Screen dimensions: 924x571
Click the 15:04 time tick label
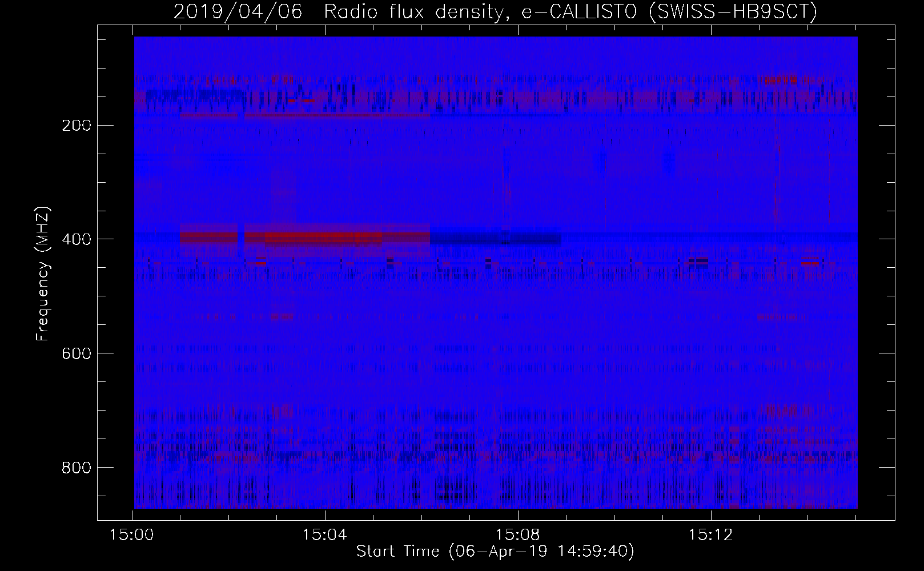[x=326, y=535]
